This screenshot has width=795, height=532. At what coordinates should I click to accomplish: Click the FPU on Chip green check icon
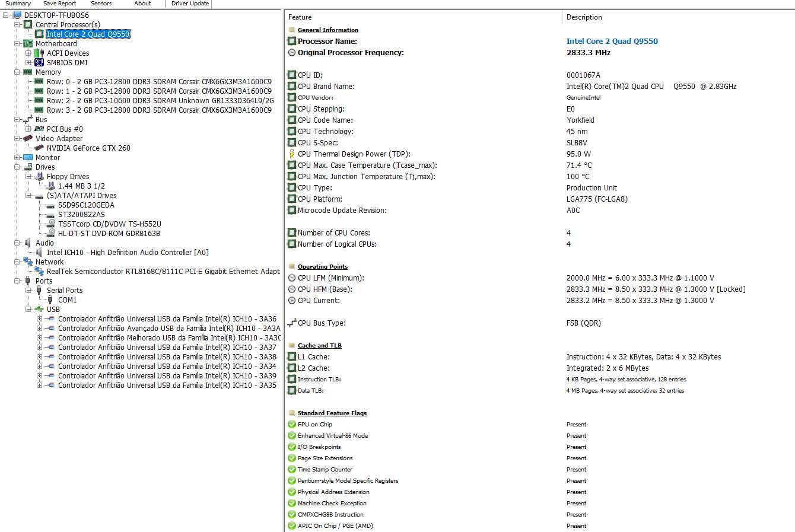point(291,425)
